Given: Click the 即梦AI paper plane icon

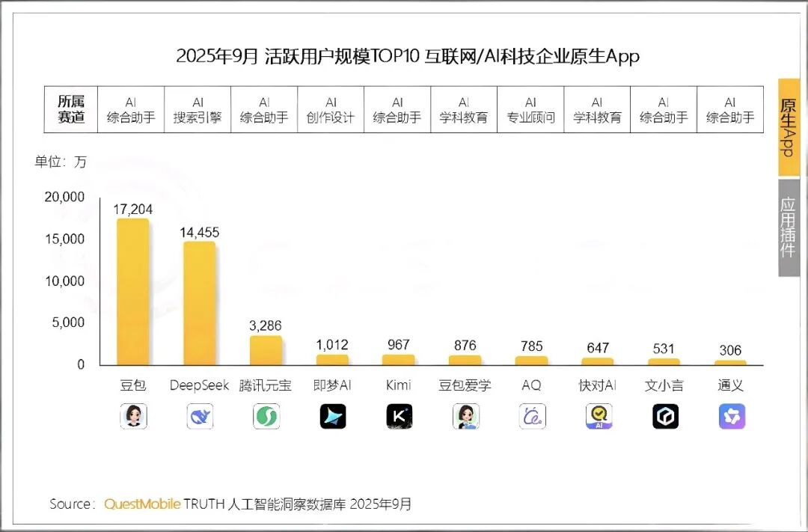Looking at the screenshot, I should coord(332,416).
